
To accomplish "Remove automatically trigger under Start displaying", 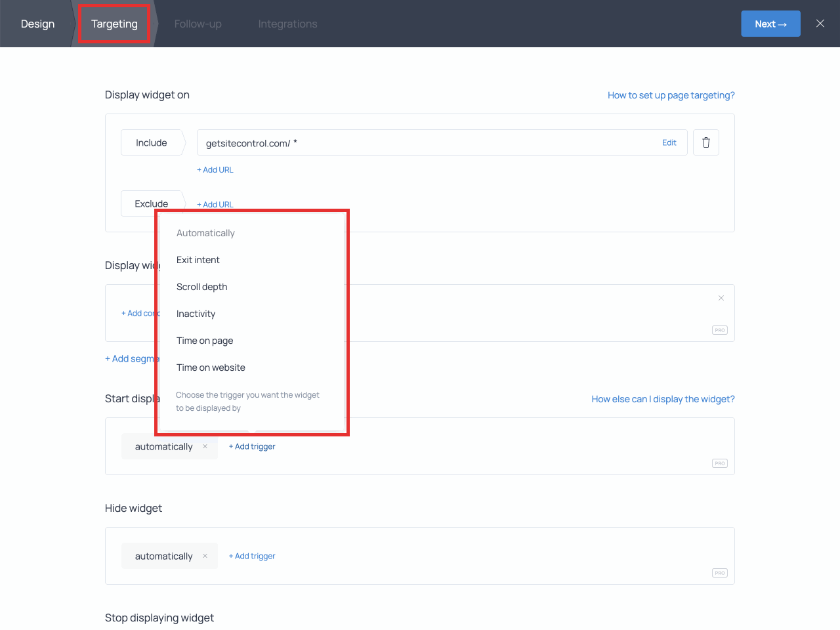I will click(205, 446).
